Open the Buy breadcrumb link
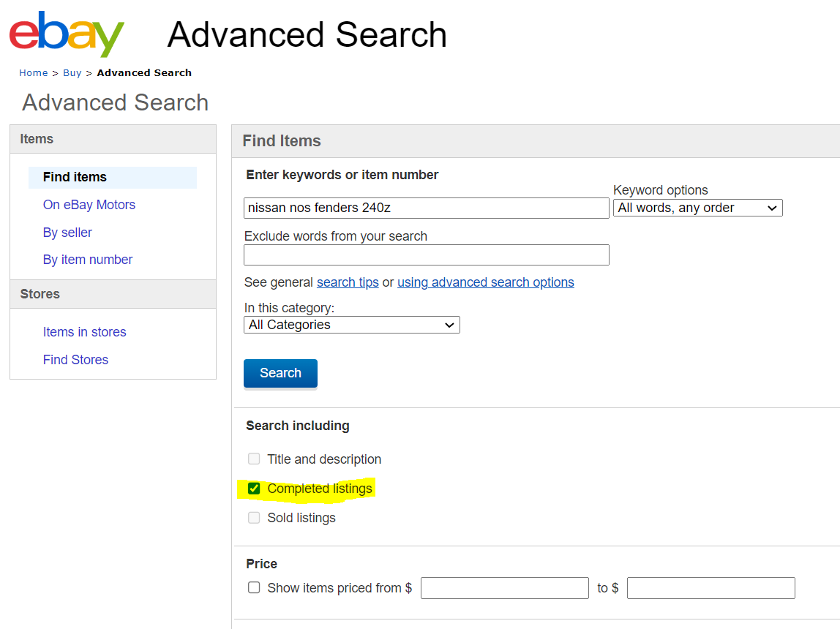The image size is (840, 629). pos(72,73)
